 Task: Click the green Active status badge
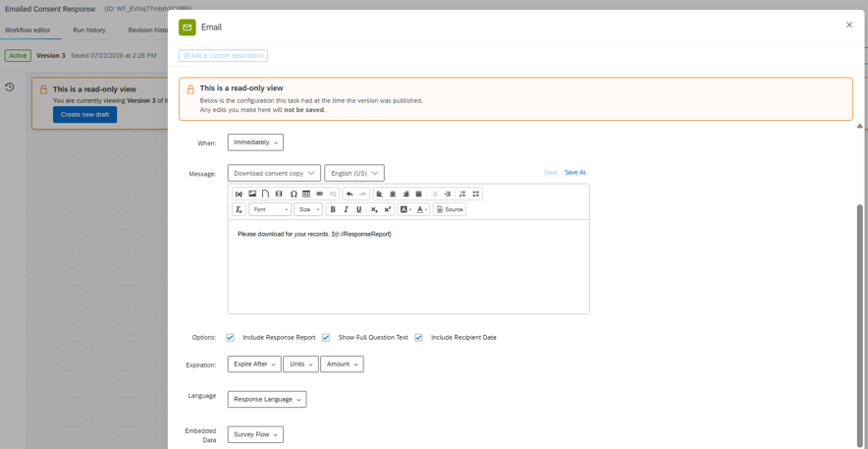(x=18, y=55)
